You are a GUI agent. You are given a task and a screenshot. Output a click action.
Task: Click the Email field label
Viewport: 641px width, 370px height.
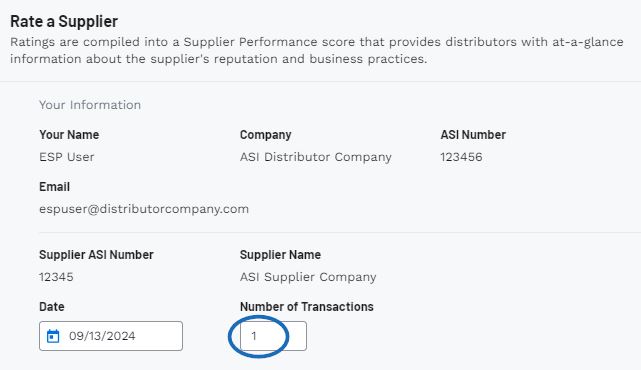point(54,186)
